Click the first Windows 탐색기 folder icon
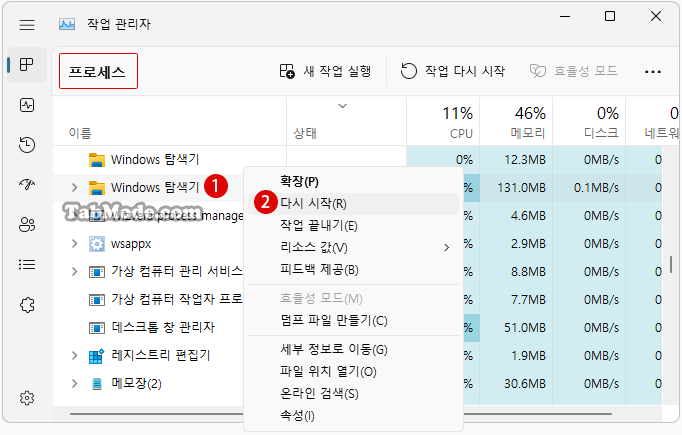682x435 pixels. click(x=97, y=160)
